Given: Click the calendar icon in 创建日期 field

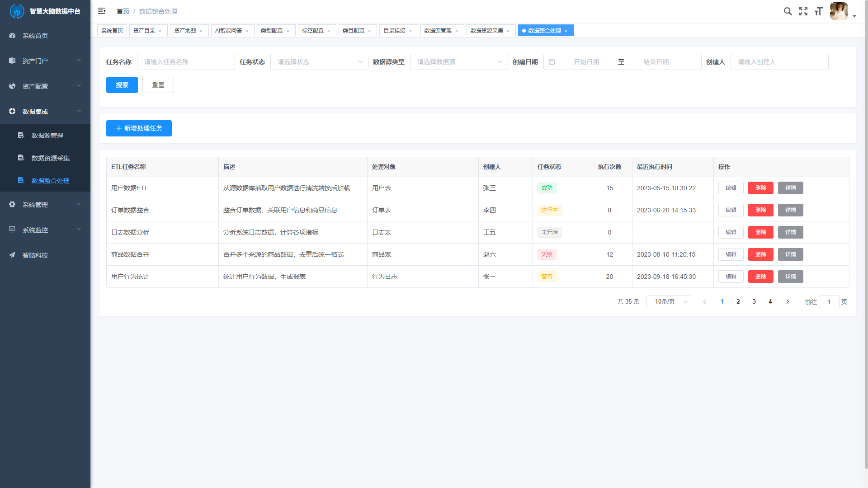Looking at the screenshot, I should pyautogui.click(x=552, y=62).
